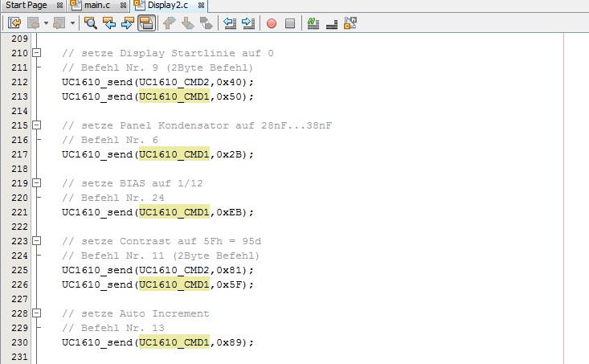Toggle Highlight Search button
The width and height of the screenshot is (589, 364).
click(146, 23)
